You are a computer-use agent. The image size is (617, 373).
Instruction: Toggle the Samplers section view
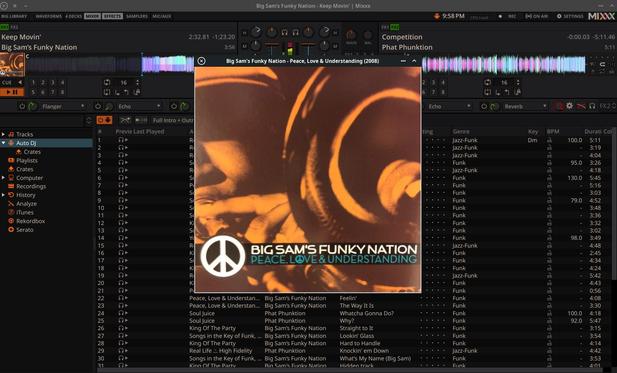click(x=137, y=16)
